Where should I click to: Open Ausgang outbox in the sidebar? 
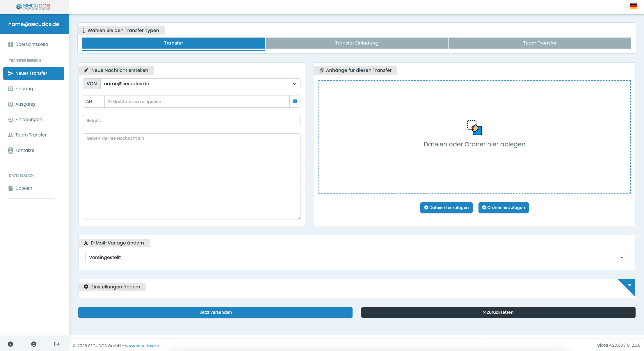click(x=25, y=104)
